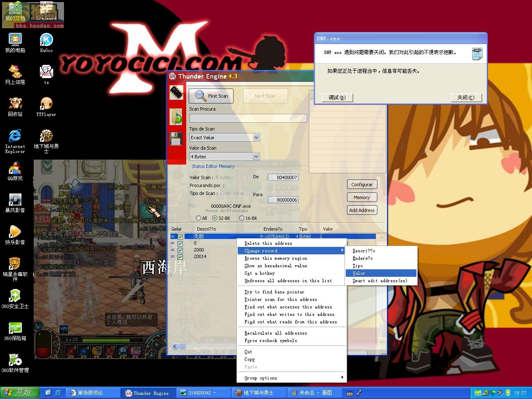Toggle freeze checkbox for the 0 row

[x=180, y=243]
